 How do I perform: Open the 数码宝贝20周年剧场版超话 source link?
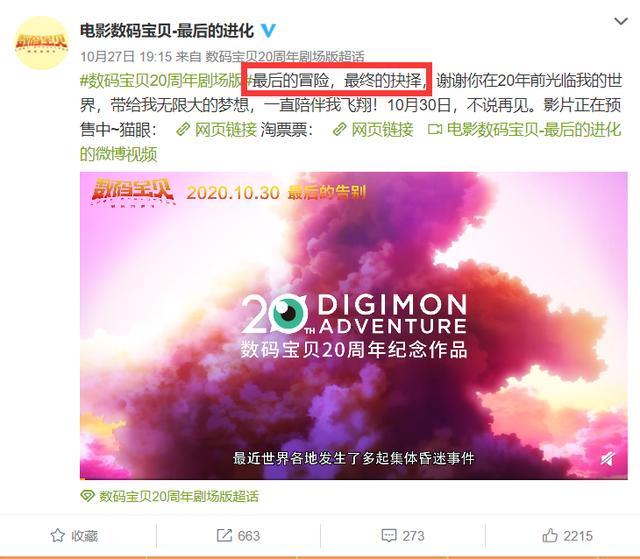(284, 56)
